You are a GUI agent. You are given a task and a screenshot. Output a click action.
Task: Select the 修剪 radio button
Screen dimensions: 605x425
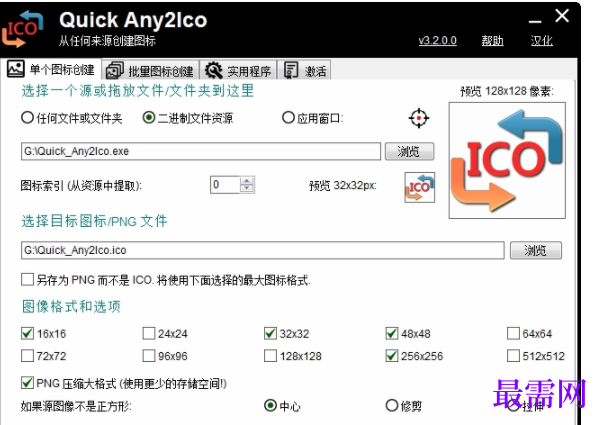pos(392,405)
